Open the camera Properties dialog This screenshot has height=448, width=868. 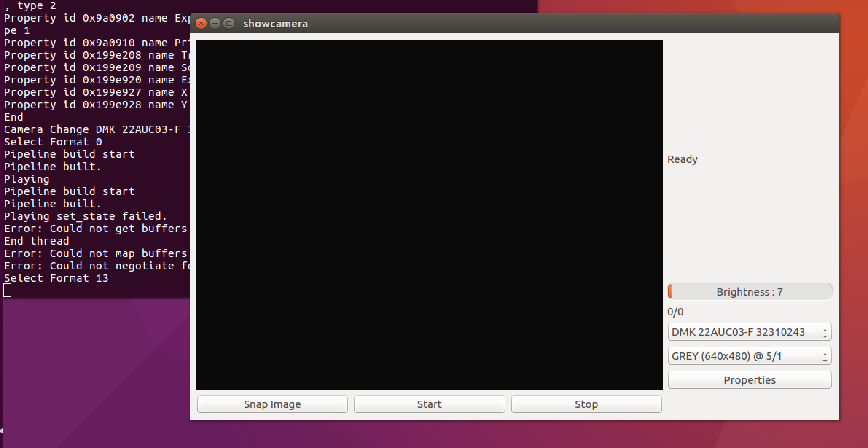(749, 380)
